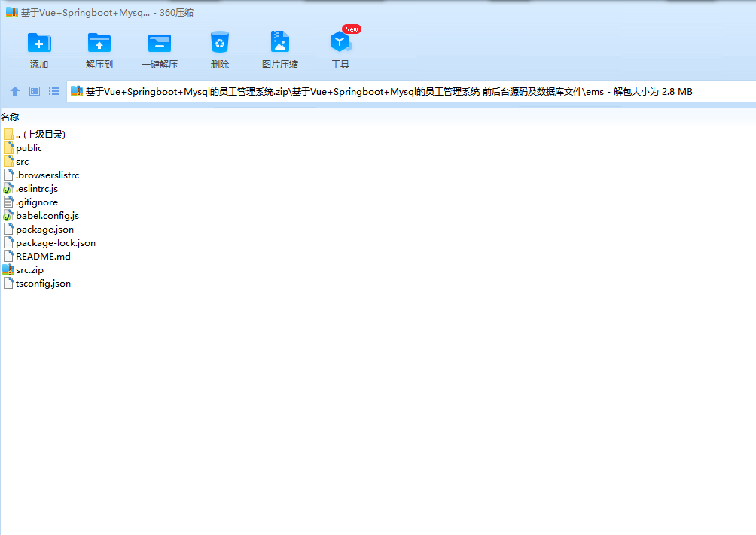Viewport: 756px width, 535px height.
Task: Select the 'src' folder name
Action: click(22, 162)
